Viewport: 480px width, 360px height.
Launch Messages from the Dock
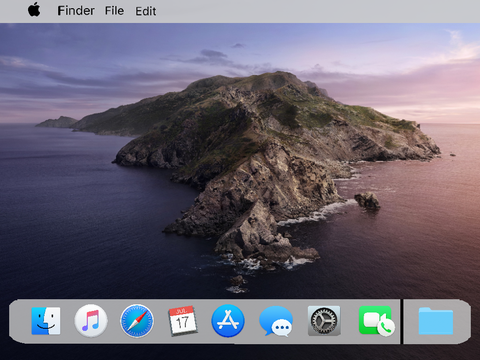pyautogui.click(x=276, y=321)
